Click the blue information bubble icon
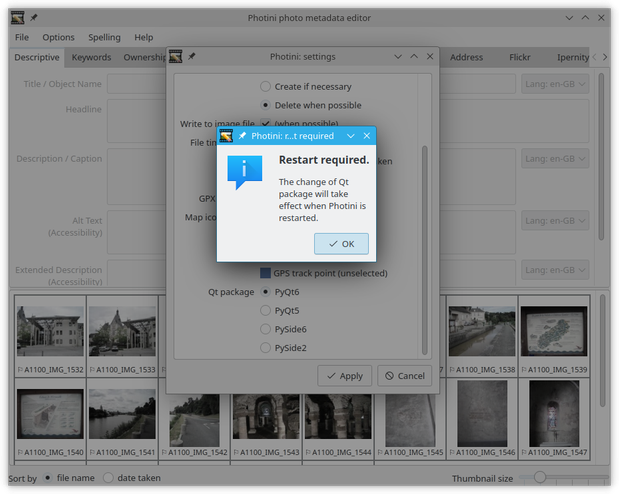This screenshot has width=619, height=494. 244,172
